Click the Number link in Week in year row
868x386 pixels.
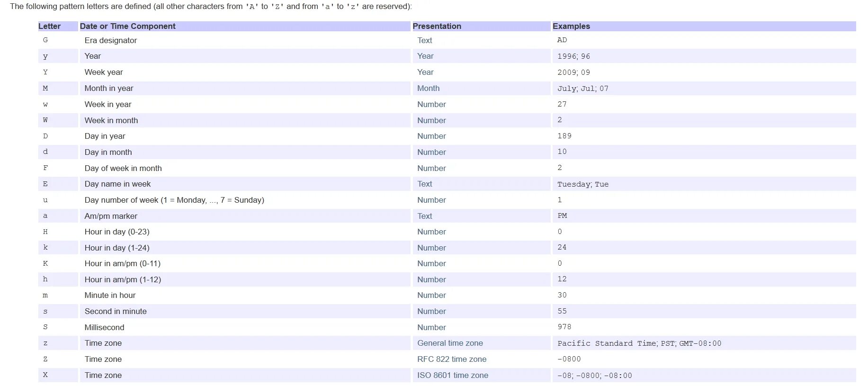coord(431,104)
